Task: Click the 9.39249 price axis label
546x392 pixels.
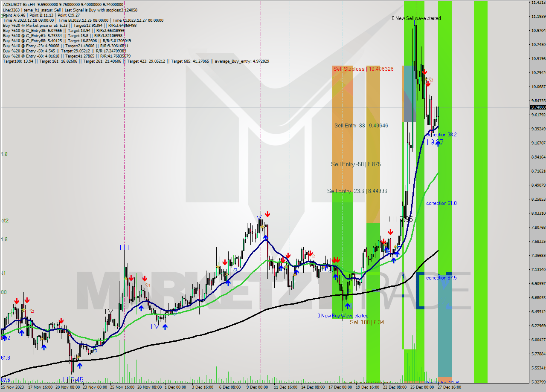Action: [538, 129]
